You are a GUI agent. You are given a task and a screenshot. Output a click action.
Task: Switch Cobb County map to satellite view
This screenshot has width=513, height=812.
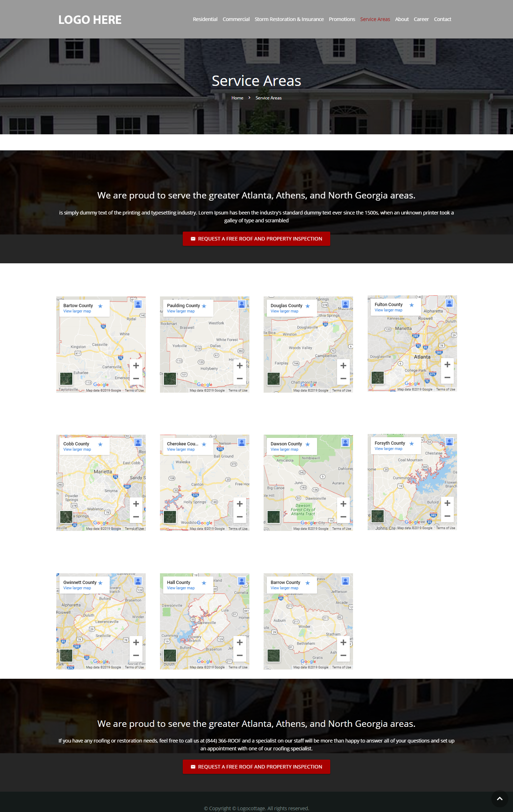click(x=66, y=517)
